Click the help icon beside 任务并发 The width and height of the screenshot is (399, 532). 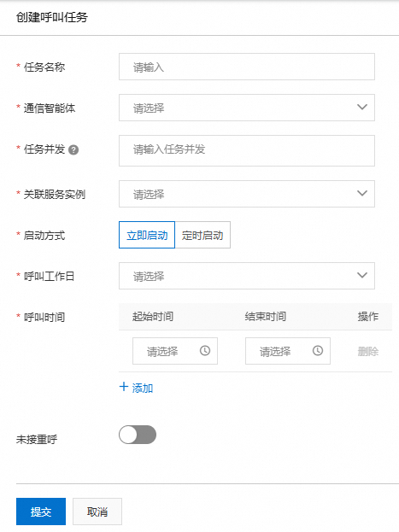click(73, 149)
